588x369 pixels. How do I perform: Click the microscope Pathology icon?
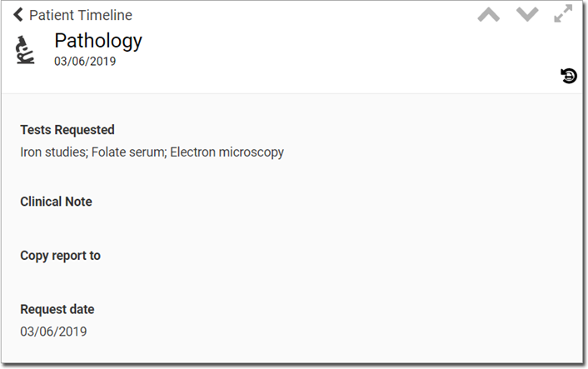[25, 50]
